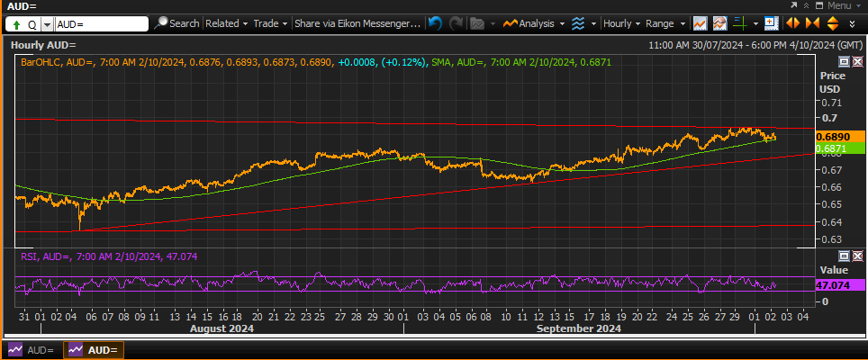Open the Range dropdown
The height and width of the screenshot is (360, 868).
pyautogui.click(x=665, y=23)
